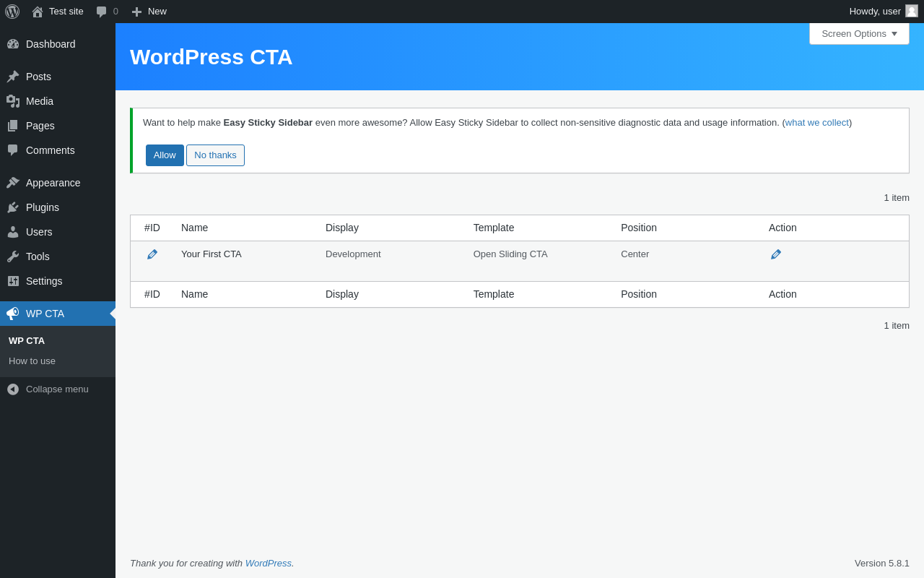Expand the Screen Options panel
This screenshot has height=578, width=924.
point(859,33)
